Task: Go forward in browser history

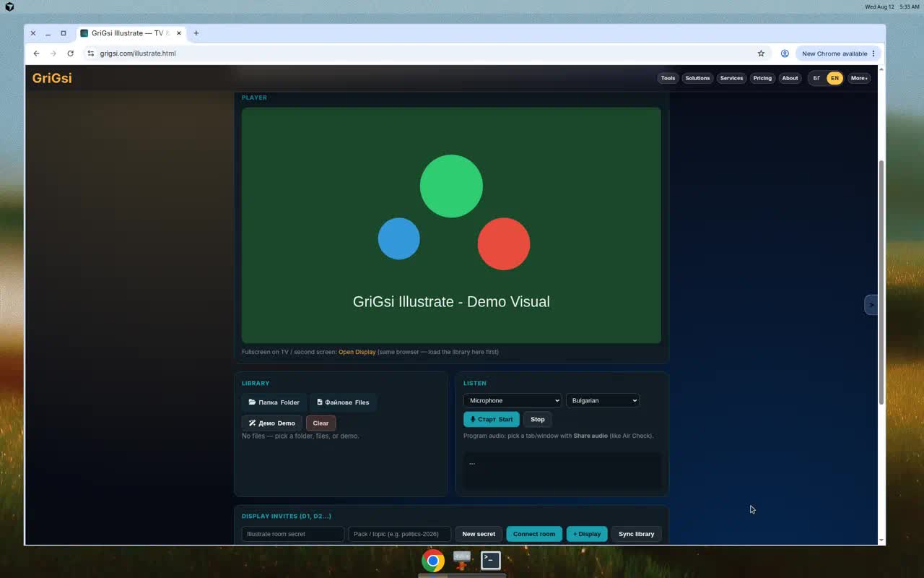Action: point(53,53)
